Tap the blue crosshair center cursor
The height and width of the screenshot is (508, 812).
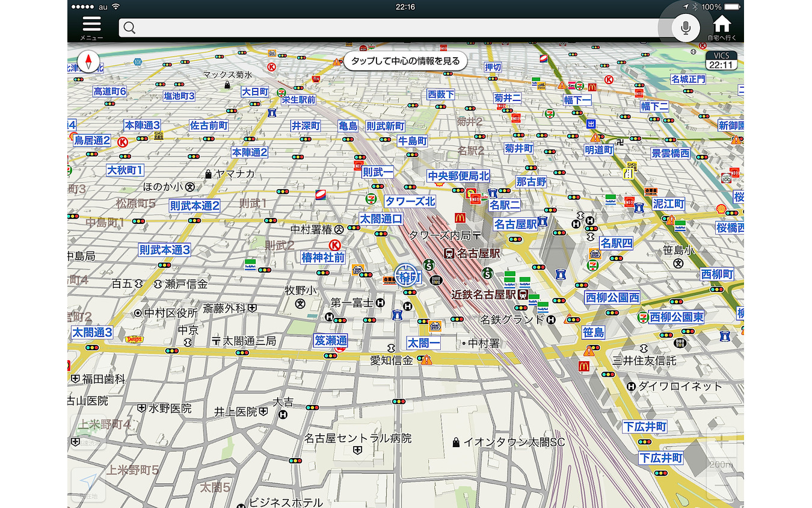coord(406,276)
